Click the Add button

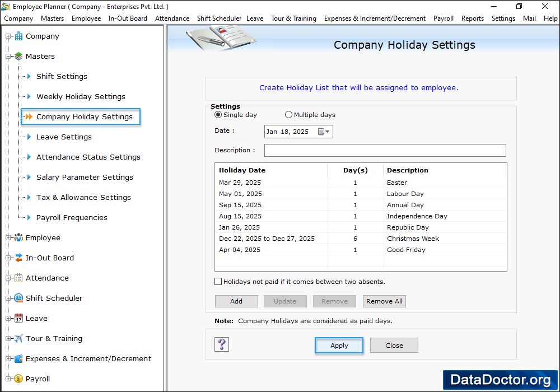[236, 301]
